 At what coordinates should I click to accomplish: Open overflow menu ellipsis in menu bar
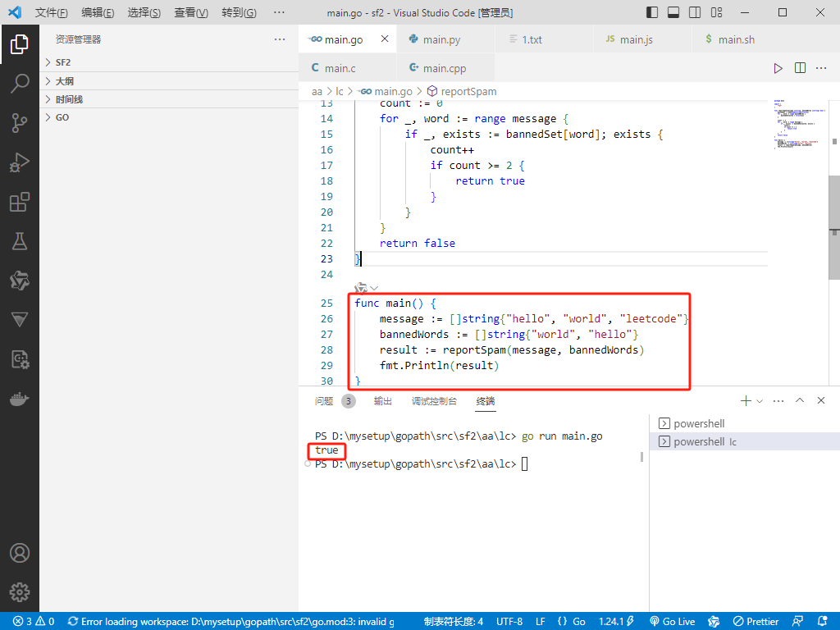[x=279, y=12]
